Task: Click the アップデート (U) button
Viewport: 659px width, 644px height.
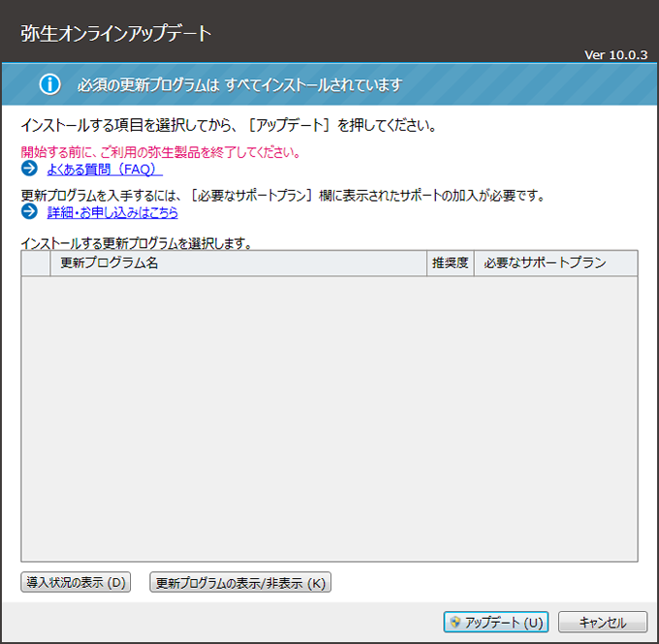Action: [x=496, y=622]
